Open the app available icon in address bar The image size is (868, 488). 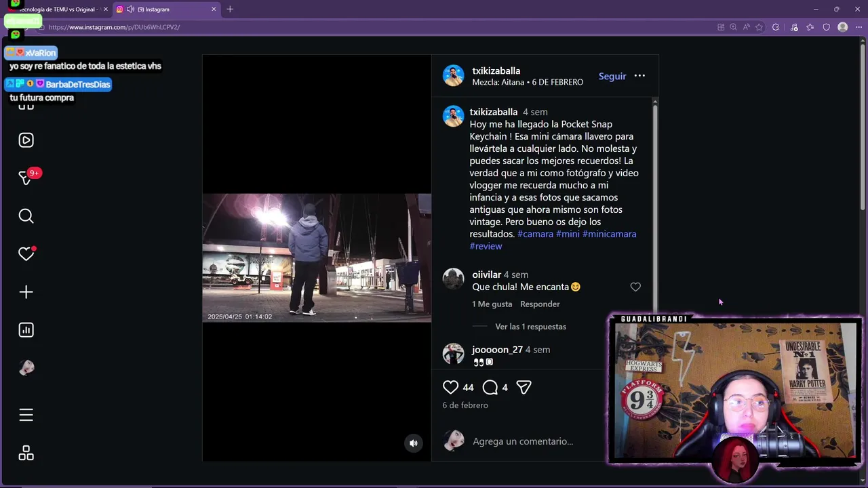(721, 27)
